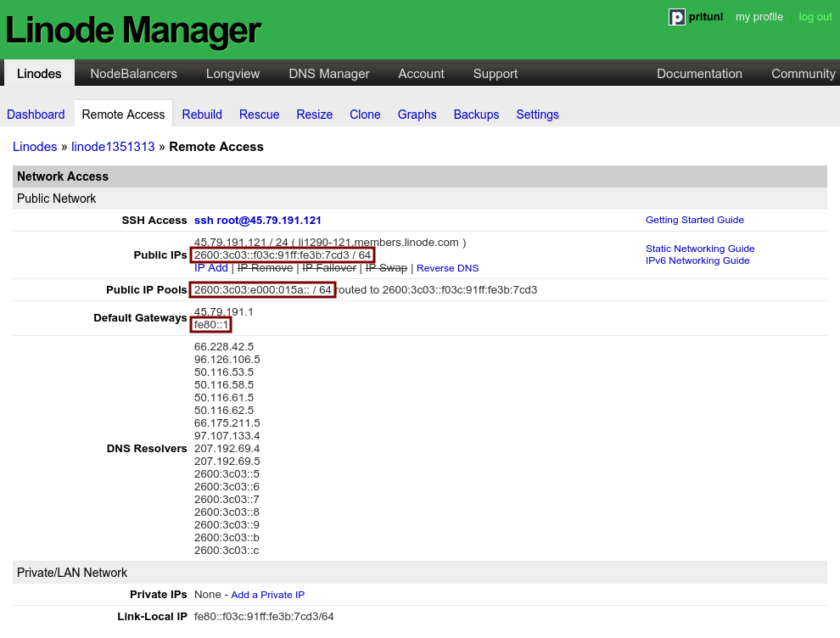Click the DNS resolver 97.107.133.4

pos(227,436)
